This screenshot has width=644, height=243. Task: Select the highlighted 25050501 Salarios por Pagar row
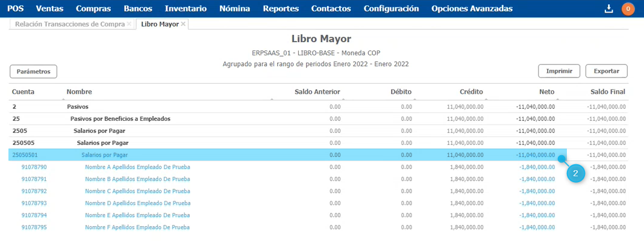click(241, 155)
